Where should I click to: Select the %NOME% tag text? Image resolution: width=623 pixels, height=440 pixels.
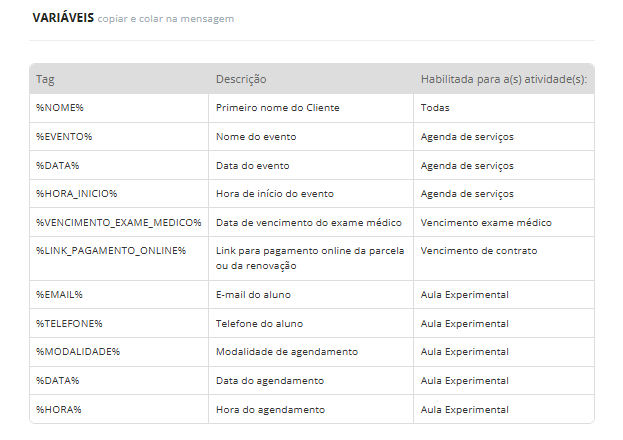click(x=60, y=108)
